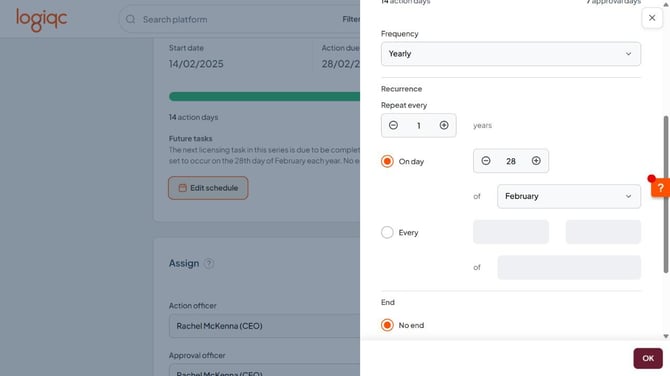Select the On day radio button
The height and width of the screenshot is (376, 670).
(x=387, y=161)
